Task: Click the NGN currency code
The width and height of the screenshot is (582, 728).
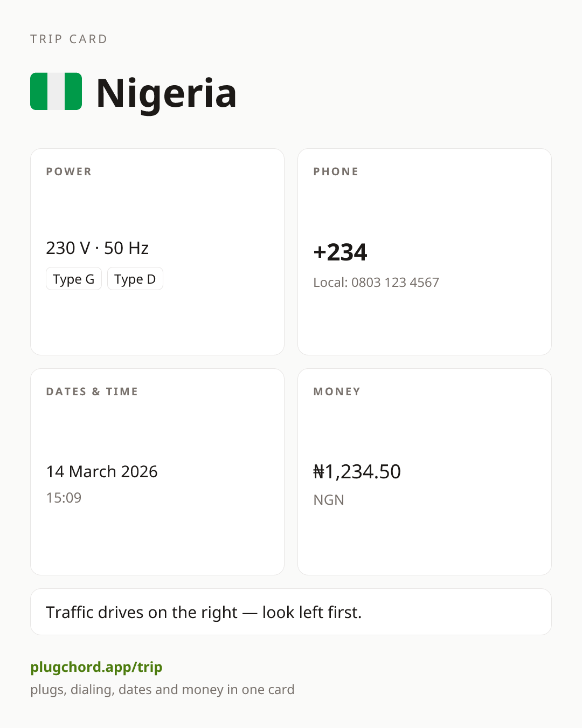Action: 329,500
